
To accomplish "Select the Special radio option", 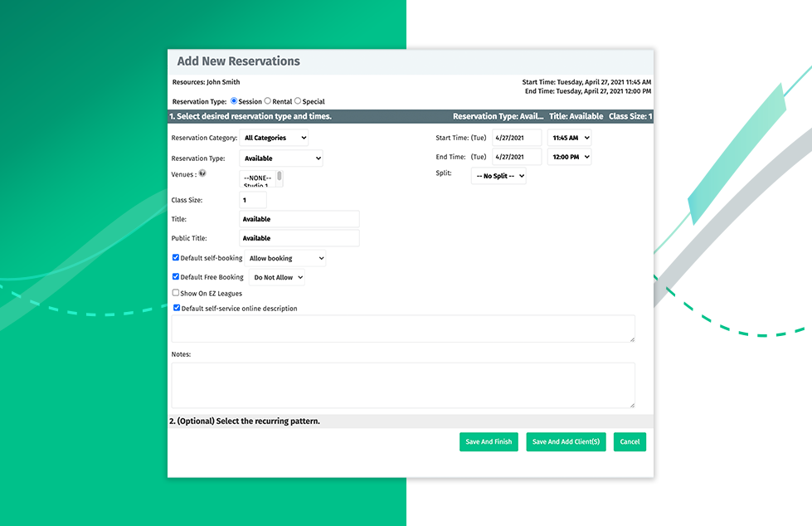I will point(298,101).
